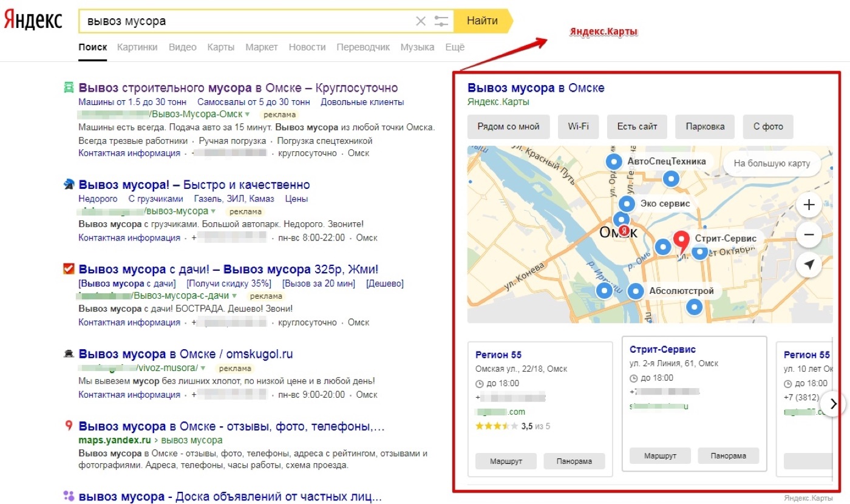Click purple favicon of 'Доска объявлений' result
The height and width of the screenshot is (504, 850).
69,496
